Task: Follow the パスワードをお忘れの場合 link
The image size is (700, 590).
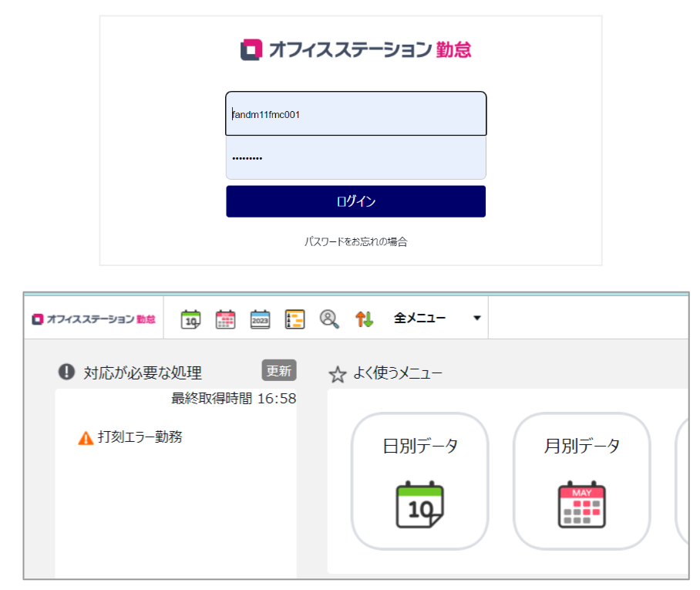Action: pyautogui.click(x=355, y=241)
